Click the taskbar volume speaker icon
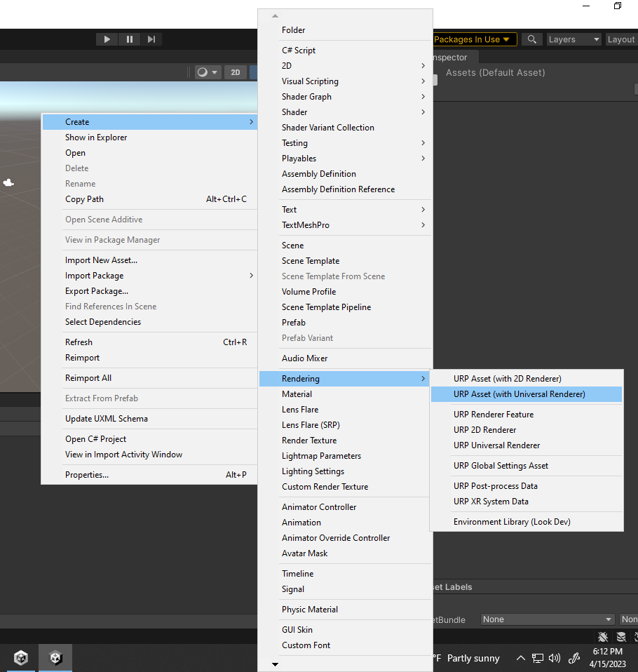The width and height of the screenshot is (638, 672). click(555, 658)
